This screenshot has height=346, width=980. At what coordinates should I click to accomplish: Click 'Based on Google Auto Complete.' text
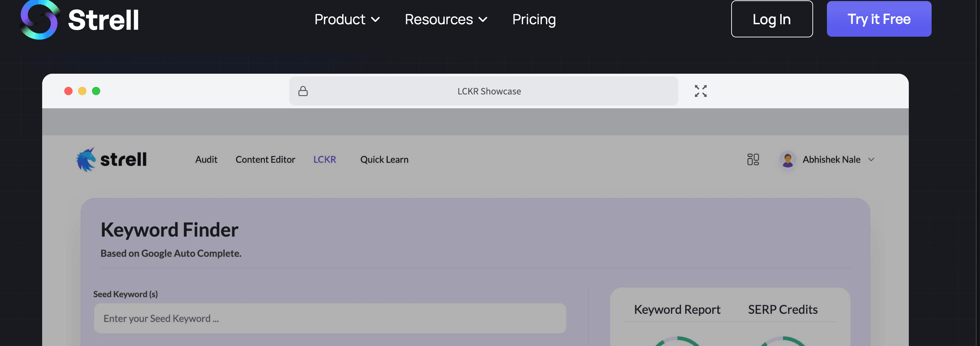tap(171, 253)
